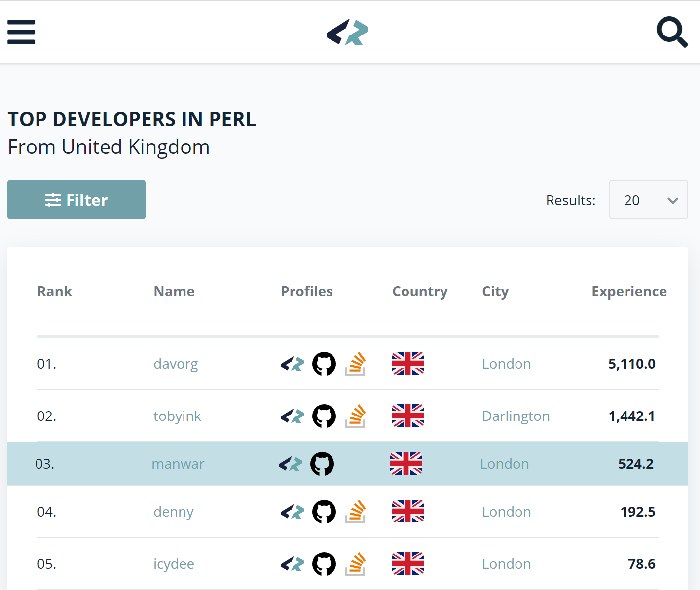This screenshot has width=700, height=590.
Task: Open the manwar developer link
Action: (178, 464)
